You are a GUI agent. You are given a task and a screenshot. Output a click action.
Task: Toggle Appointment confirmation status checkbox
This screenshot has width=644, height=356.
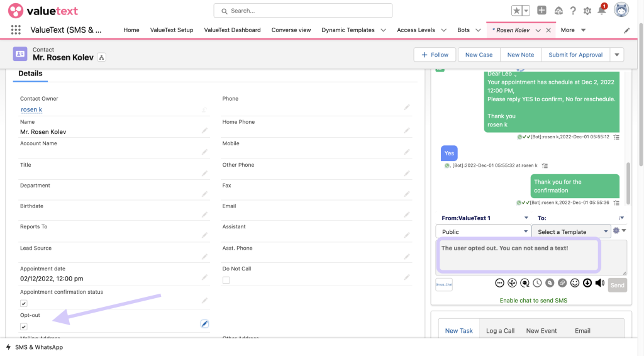click(24, 303)
